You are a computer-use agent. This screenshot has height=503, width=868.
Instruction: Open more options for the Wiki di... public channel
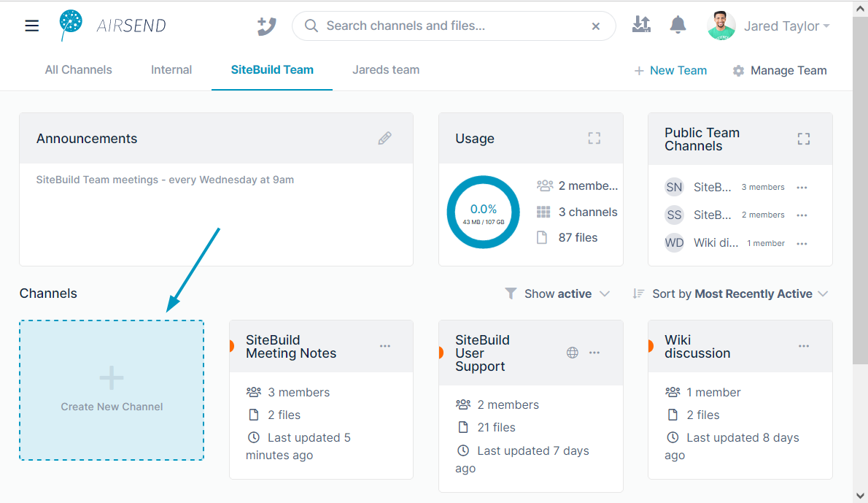pyautogui.click(x=802, y=244)
